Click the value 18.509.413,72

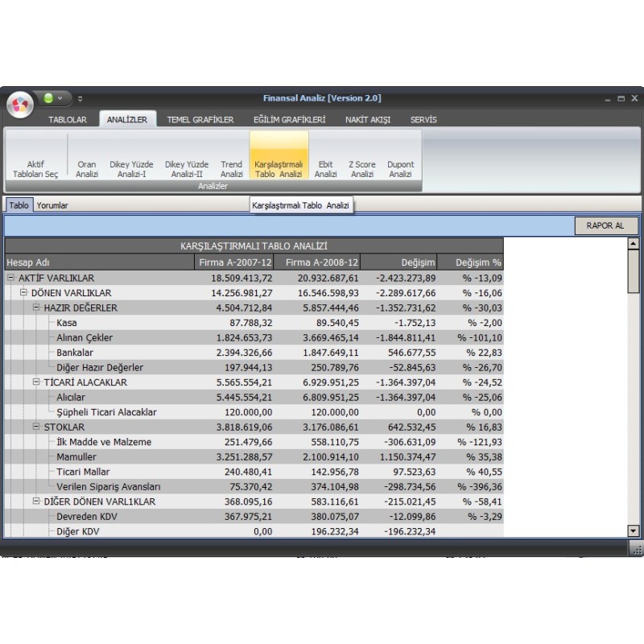242,278
